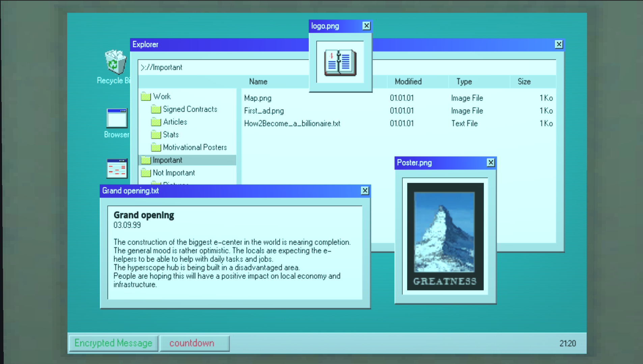The height and width of the screenshot is (364, 643).
Task: Click the Text File type cell
Action: tap(465, 123)
